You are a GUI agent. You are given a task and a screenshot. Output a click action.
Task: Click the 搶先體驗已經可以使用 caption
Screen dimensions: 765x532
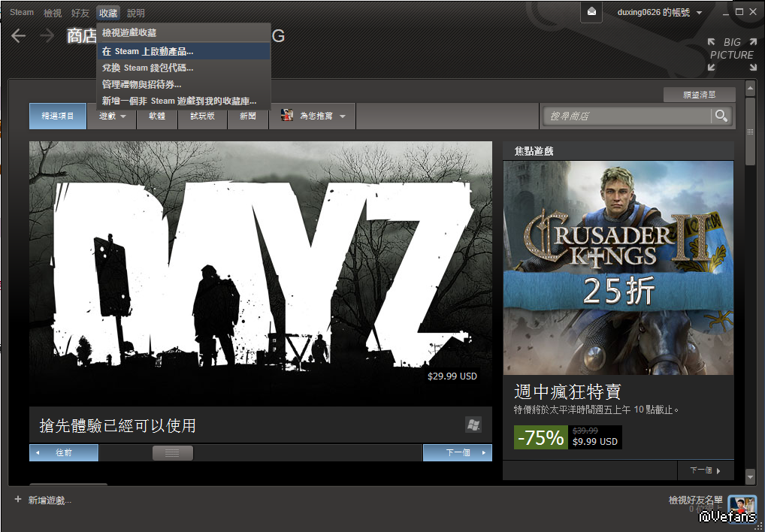click(117, 426)
